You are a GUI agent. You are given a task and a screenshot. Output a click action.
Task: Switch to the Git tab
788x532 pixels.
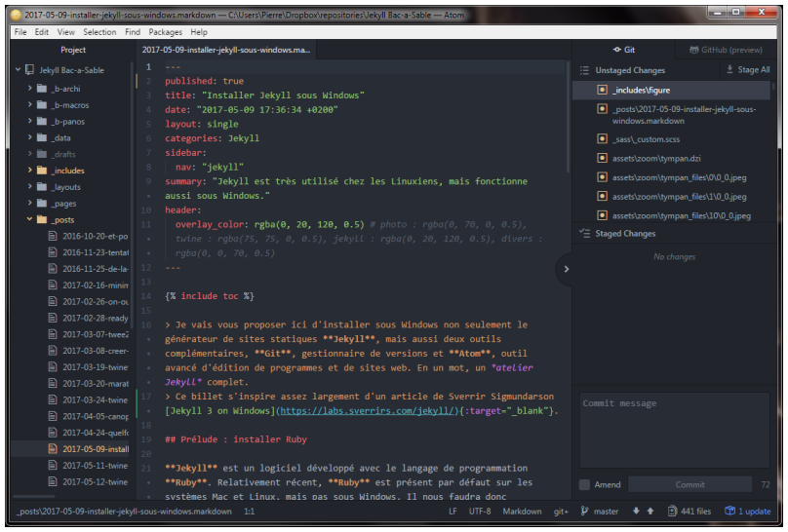623,50
